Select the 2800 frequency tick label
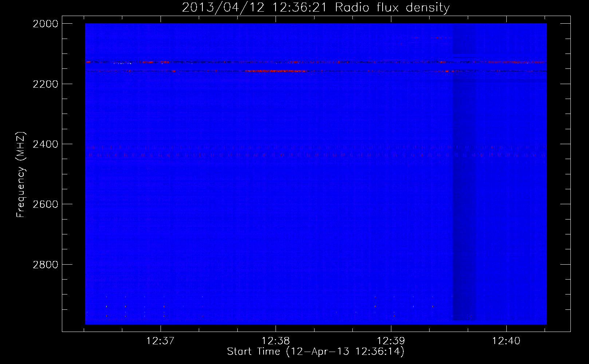The width and height of the screenshot is (589, 364). pos(46,265)
